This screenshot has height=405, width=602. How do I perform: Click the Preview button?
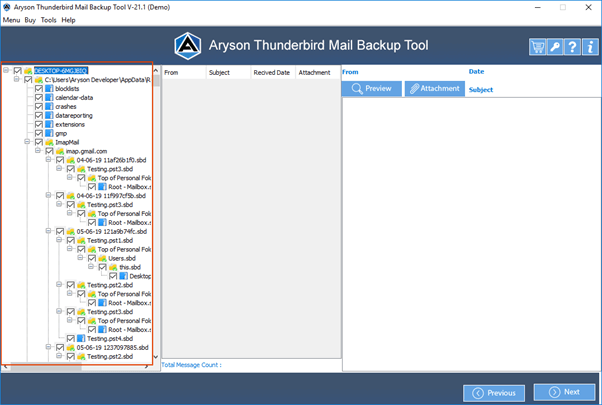[x=372, y=89]
